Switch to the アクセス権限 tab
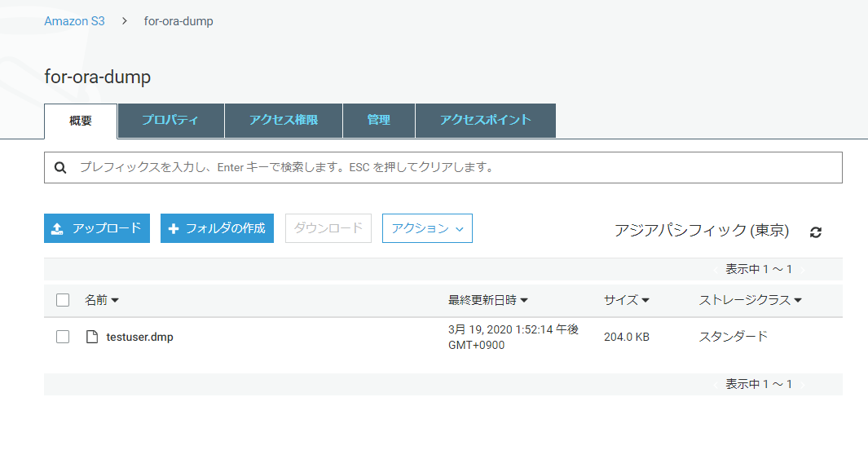Image resolution: width=868 pixels, height=459 pixels. coord(284,120)
